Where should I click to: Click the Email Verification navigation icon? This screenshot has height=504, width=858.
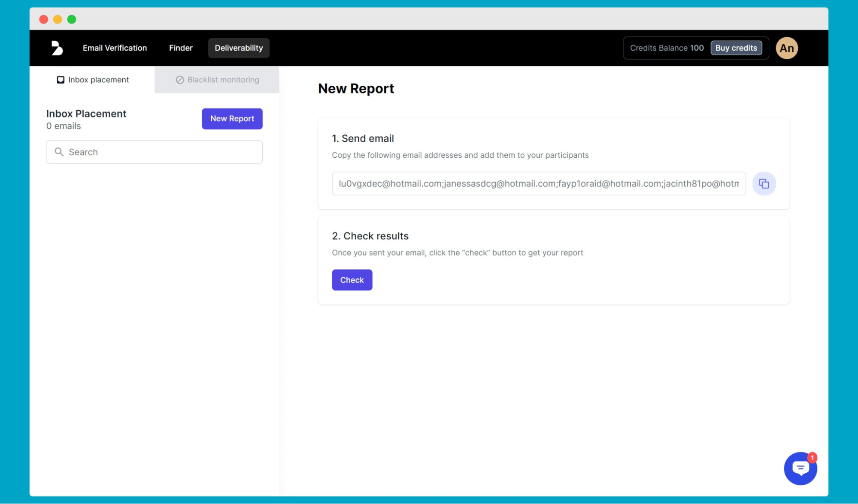point(115,48)
